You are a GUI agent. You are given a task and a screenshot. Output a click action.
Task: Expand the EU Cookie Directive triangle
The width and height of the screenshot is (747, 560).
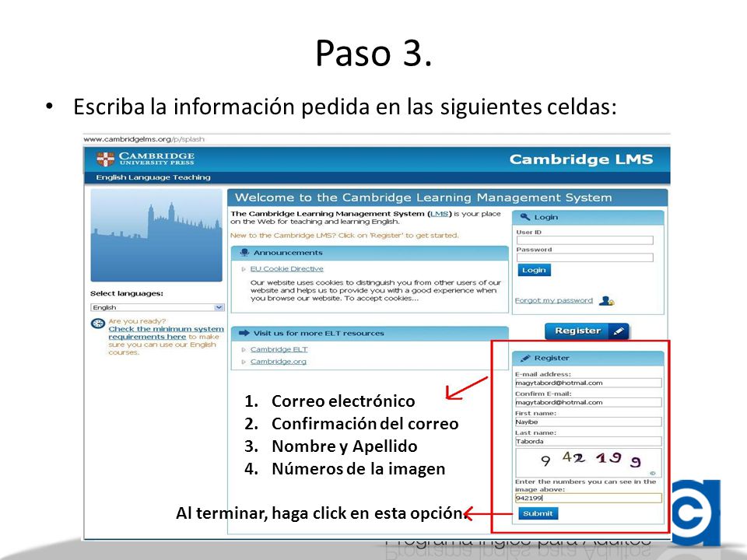click(x=244, y=270)
